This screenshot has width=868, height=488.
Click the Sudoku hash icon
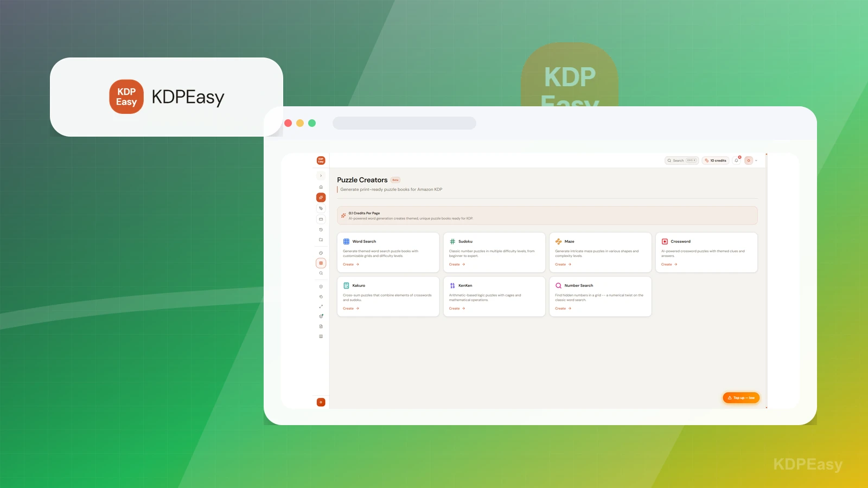452,241
